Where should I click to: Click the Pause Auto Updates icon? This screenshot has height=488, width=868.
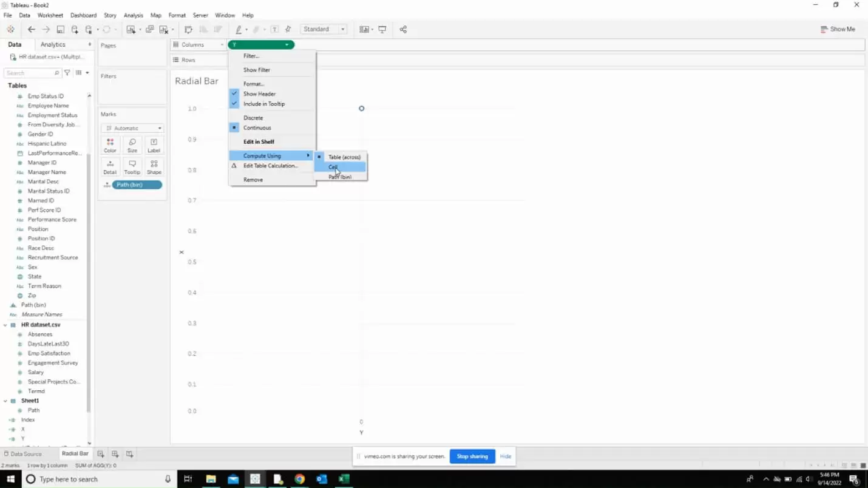tap(89, 29)
